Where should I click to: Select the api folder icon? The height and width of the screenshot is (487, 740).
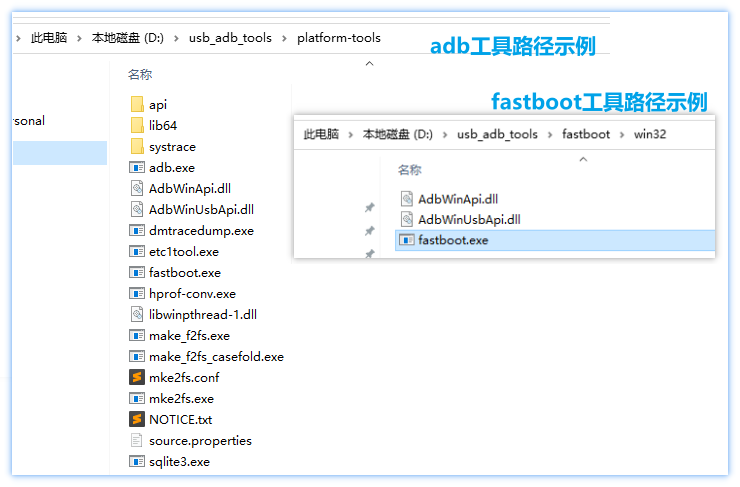(x=137, y=104)
